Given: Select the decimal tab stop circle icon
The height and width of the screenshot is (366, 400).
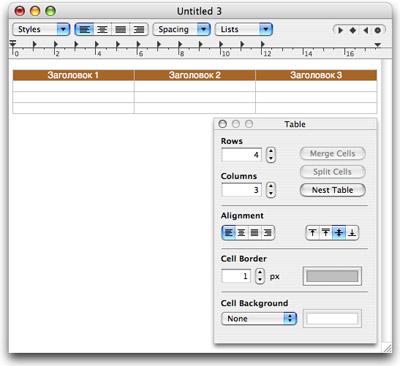Looking at the screenshot, I should click(378, 30).
